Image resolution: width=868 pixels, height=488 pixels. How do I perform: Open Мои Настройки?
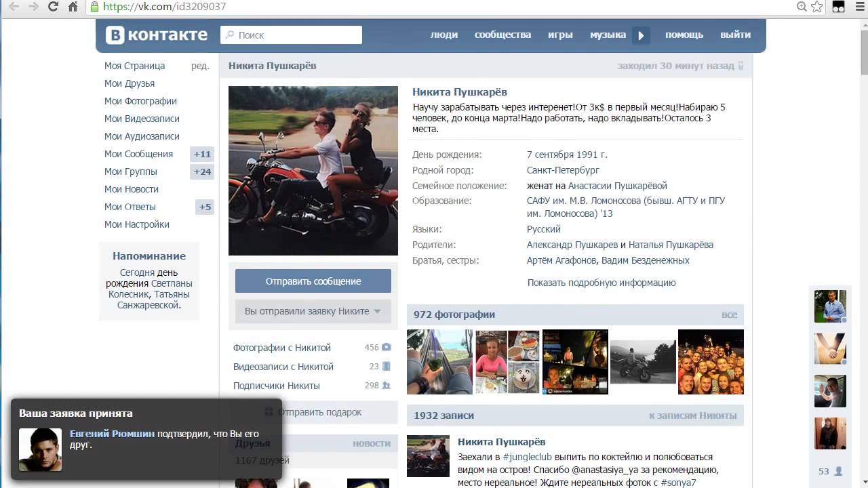click(137, 224)
